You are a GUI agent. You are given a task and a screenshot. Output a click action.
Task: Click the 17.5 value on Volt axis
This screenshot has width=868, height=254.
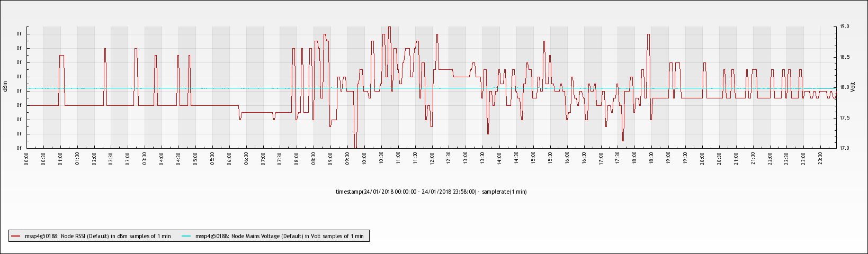click(x=844, y=118)
